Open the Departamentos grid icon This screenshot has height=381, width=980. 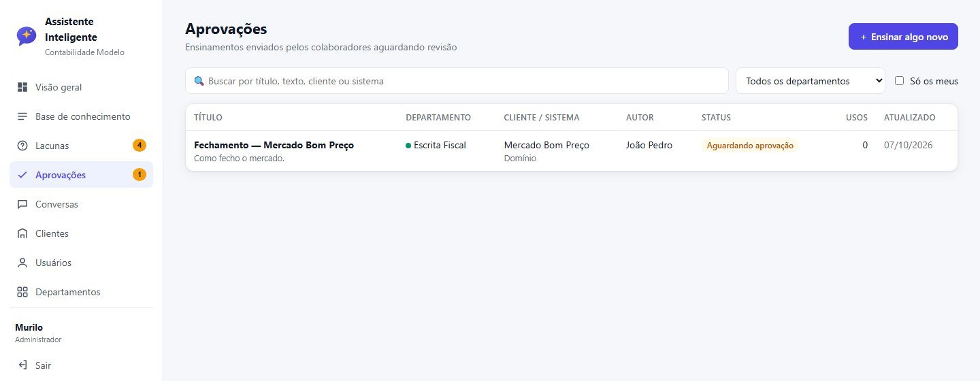pyautogui.click(x=22, y=292)
